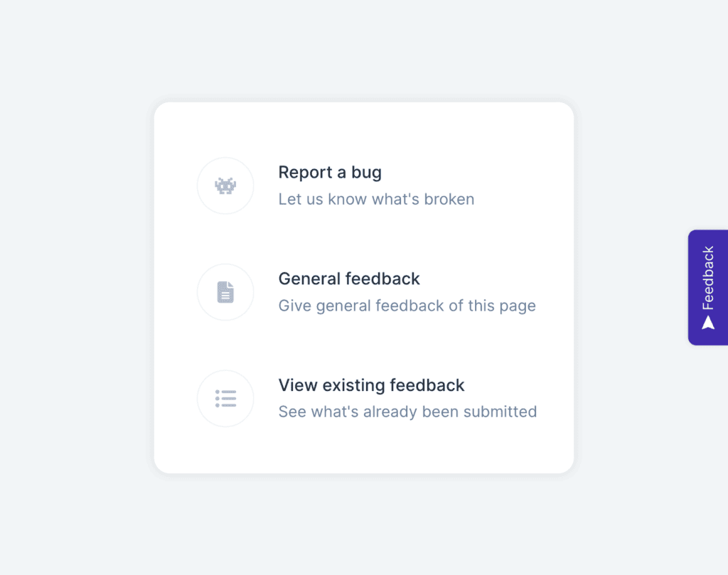Screen dimensions: 728x575
Task: Click the bug icon's circular container
Action: [225, 186]
